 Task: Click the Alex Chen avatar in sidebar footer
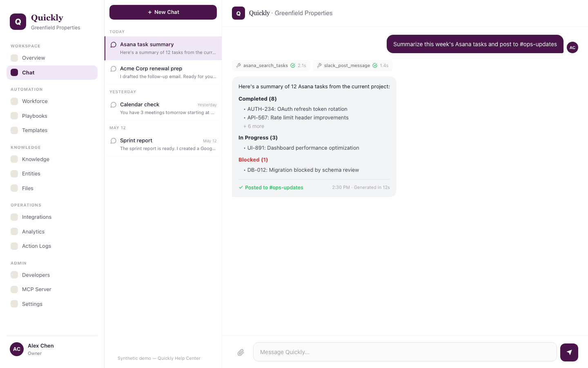coord(17,349)
